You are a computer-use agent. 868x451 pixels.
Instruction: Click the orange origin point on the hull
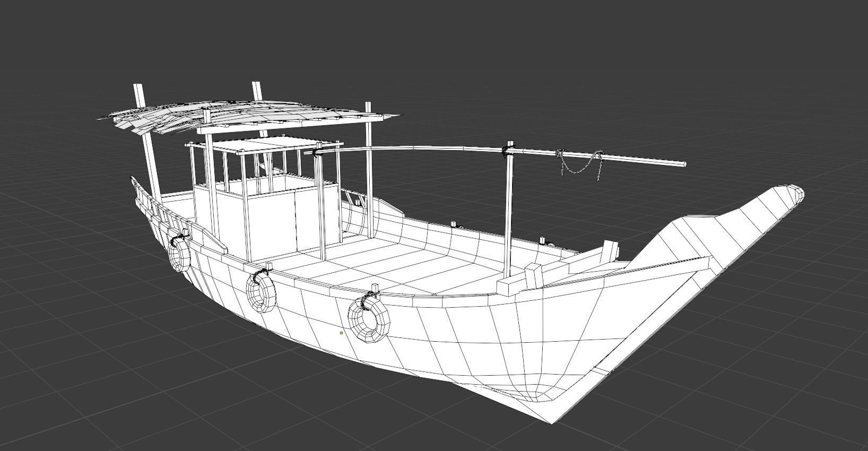341,334
